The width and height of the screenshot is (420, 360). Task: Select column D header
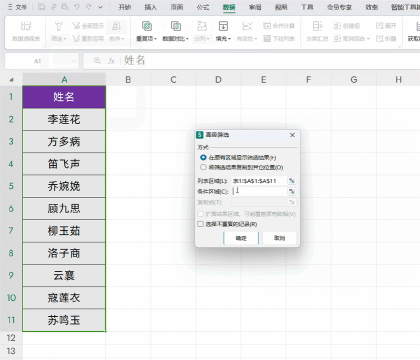pos(218,80)
